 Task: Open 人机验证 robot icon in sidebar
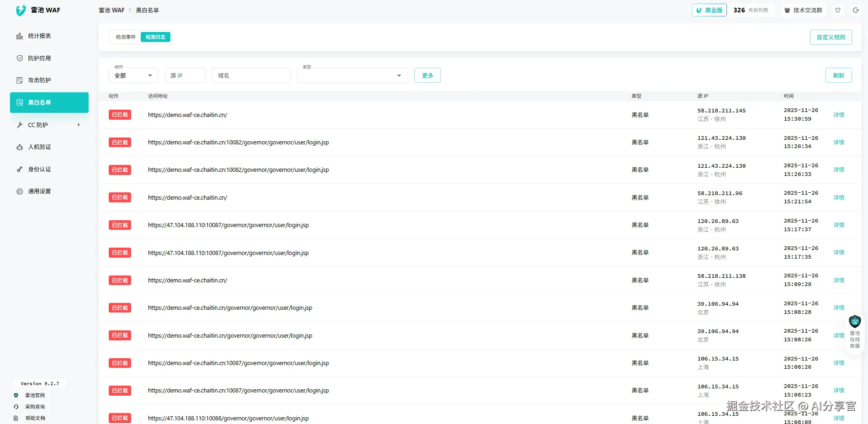(20, 147)
